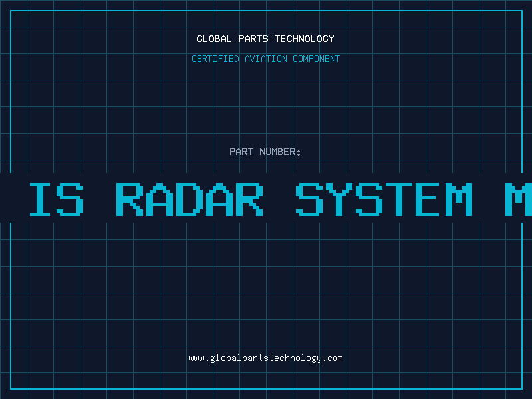Image resolution: width=532 pixels, height=399 pixels.
Task: Select the CERTIFIED AVIATION COMPONENT subtitle
Action: [265, 59]
